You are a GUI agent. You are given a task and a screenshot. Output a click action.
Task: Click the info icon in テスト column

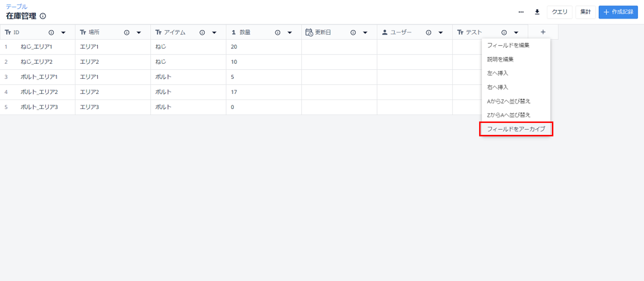coord(504,32)
